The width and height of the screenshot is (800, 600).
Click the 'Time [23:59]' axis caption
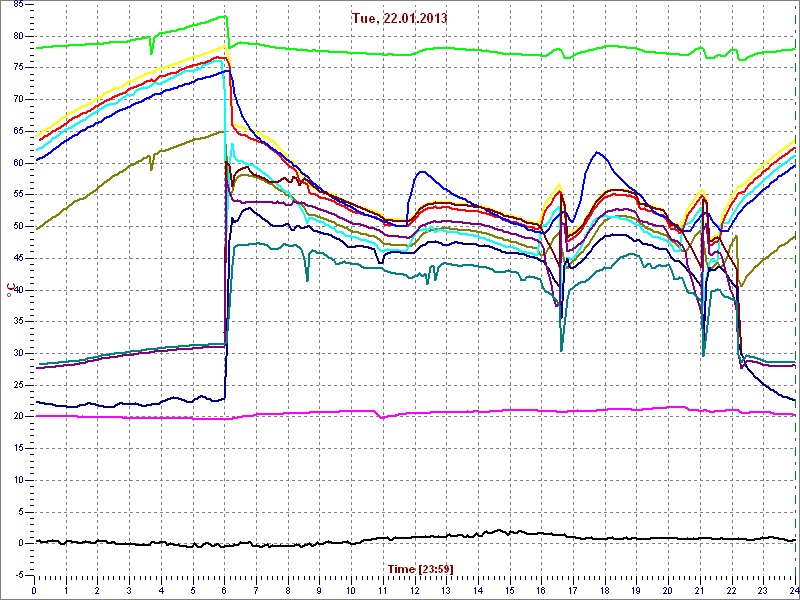point(421,568)
